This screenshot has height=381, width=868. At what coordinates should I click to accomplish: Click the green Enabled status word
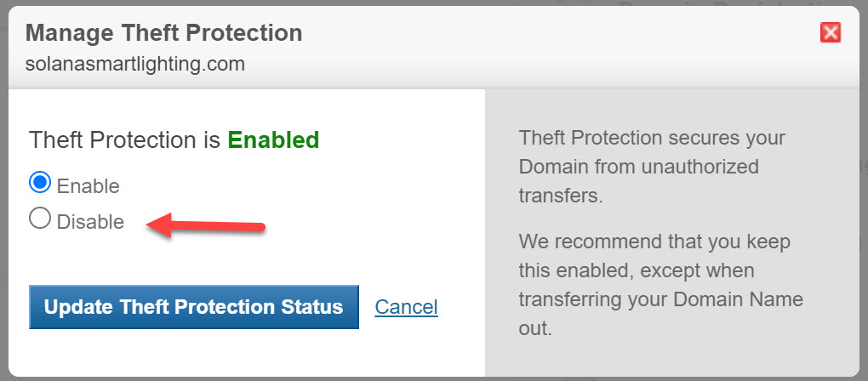click(x=273, y=140)
